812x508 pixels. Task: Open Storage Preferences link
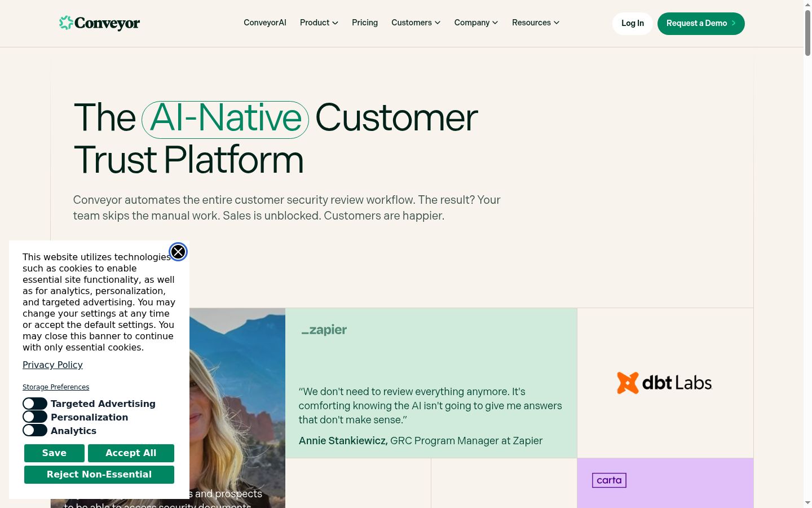pyautogui.click(x=56, y=387)
